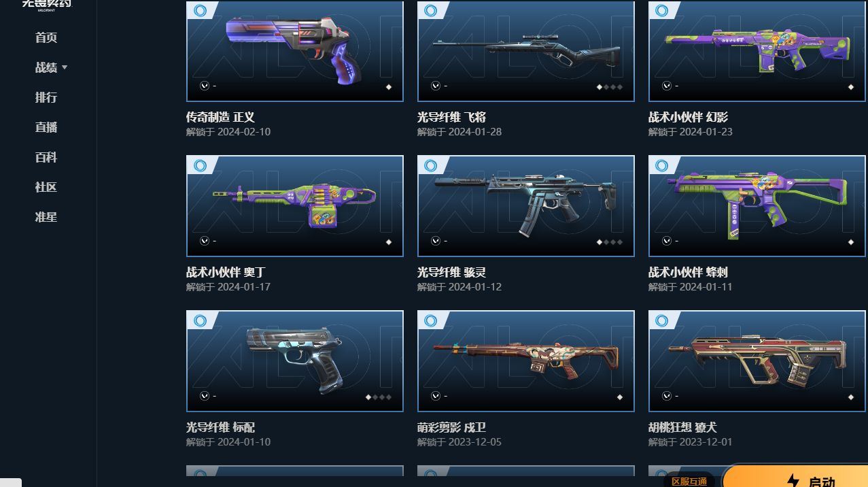The image size is (868, 487).
Task: Click the 传奇制造 正义 skin title
Action: tap(220, 117)
